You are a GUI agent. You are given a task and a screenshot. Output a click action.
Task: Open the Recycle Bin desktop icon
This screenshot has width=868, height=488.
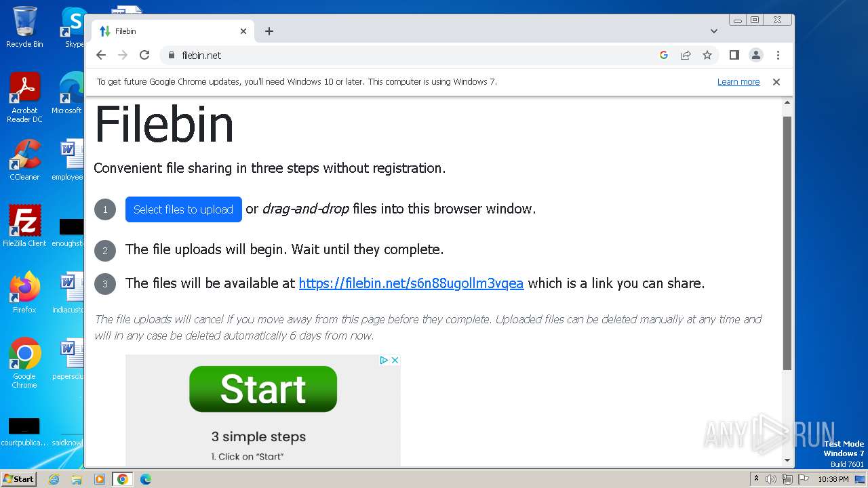[24, 27]
